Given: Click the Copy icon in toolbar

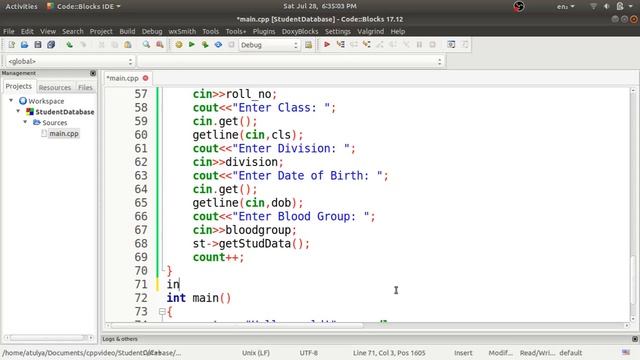Looking at the screenshot, I should pos(114,45).
